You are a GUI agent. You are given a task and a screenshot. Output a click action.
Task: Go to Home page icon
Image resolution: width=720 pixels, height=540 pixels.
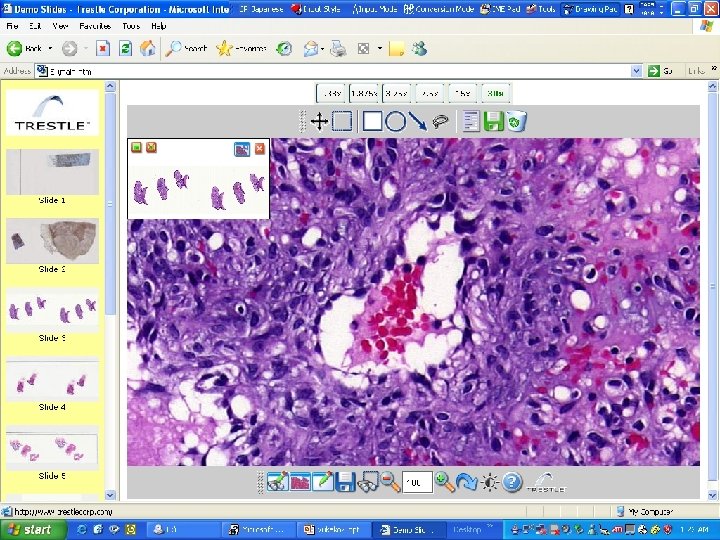147,48
